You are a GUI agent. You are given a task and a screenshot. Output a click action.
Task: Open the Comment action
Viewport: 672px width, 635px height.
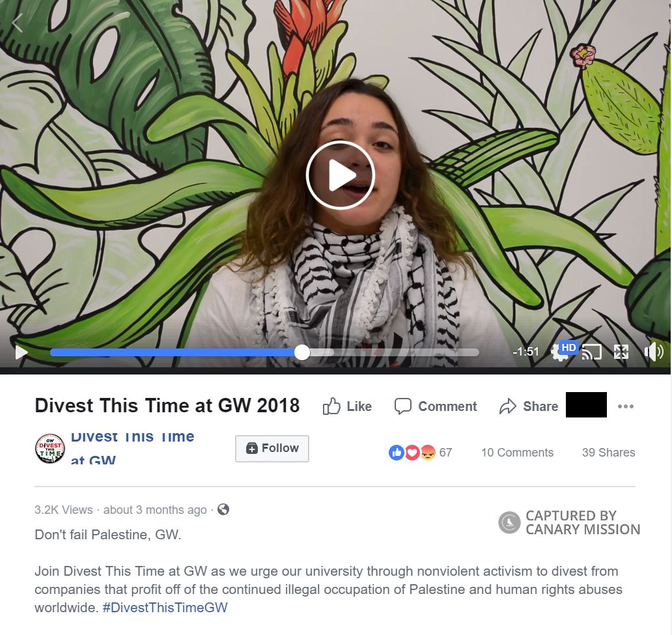436,406
